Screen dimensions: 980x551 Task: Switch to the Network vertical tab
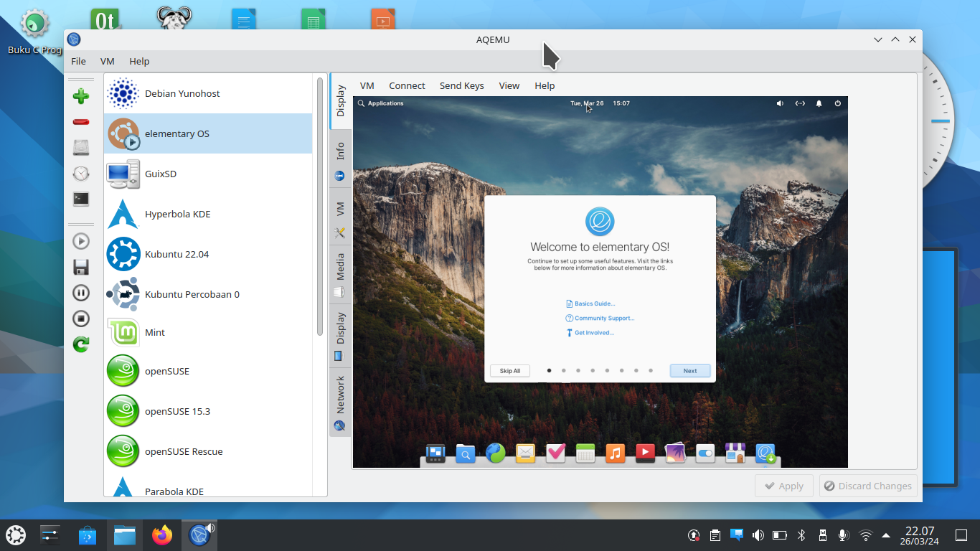pyautogui.click(x=340, y=402)
